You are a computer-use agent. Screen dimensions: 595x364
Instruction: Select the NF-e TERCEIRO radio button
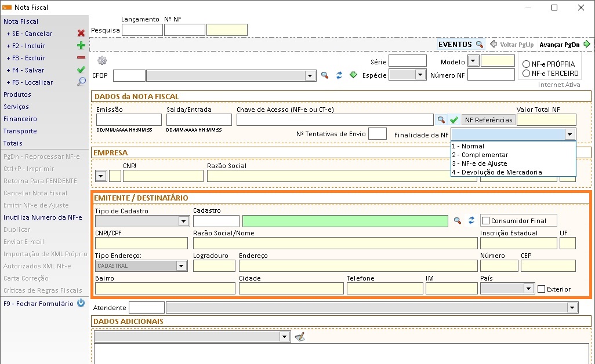click(x=527, y=74)
